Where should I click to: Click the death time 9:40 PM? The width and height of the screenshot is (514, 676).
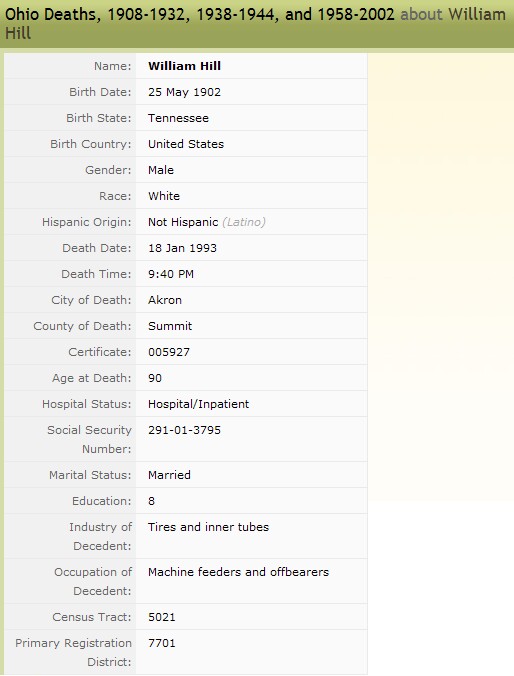(171, 274)
